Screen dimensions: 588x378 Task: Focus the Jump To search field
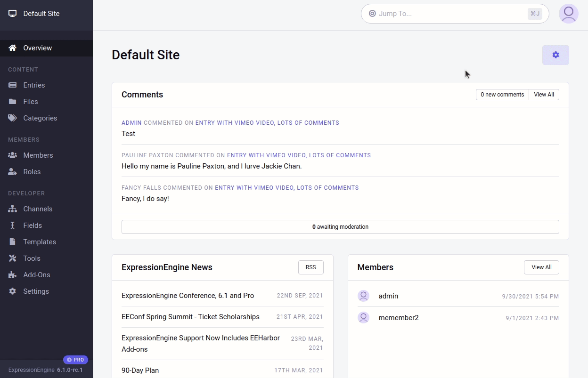(x=455, y=14)
